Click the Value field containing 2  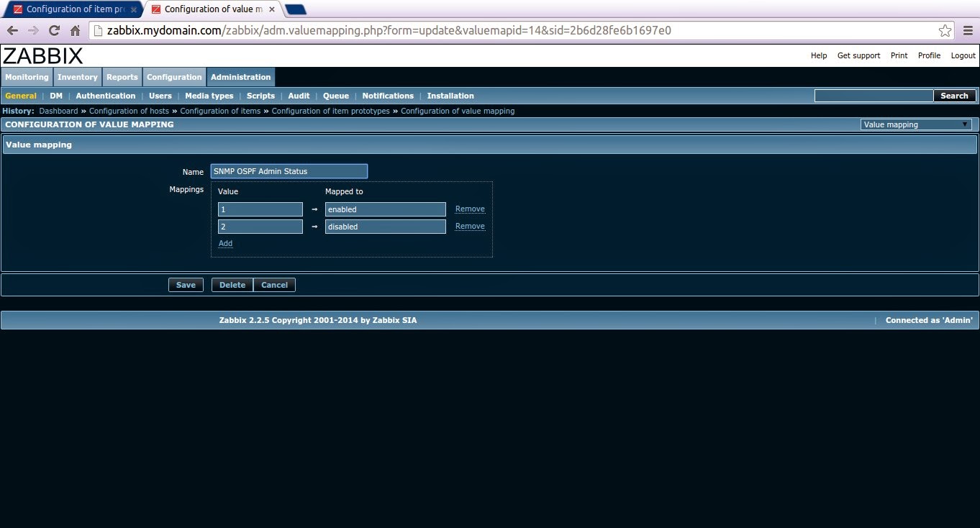point(260,227)
